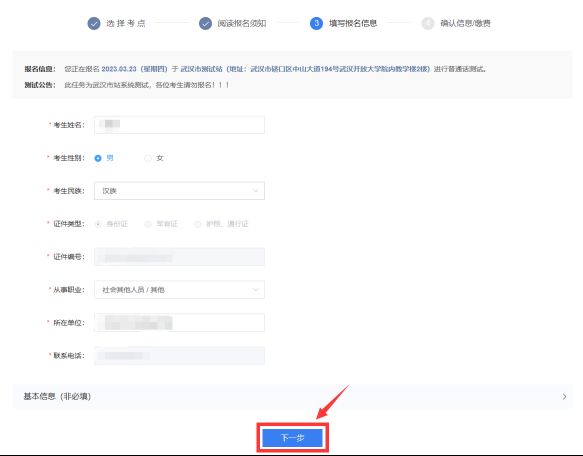Click the step 3 circle icon
Image resolution: width=583 pixels, height=456 pixels.
pyautogui.click(x=316, y=23)
